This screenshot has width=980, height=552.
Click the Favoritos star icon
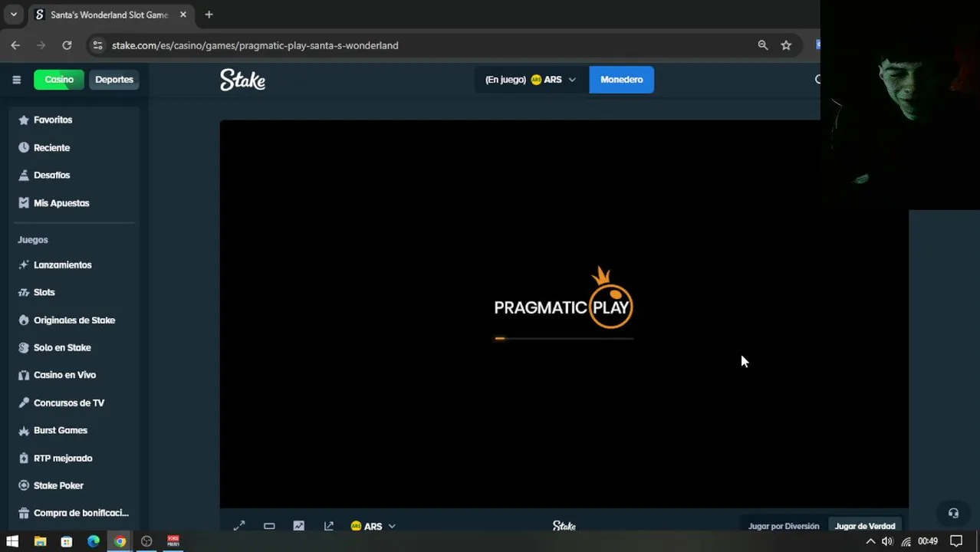(x=24, y=120)
